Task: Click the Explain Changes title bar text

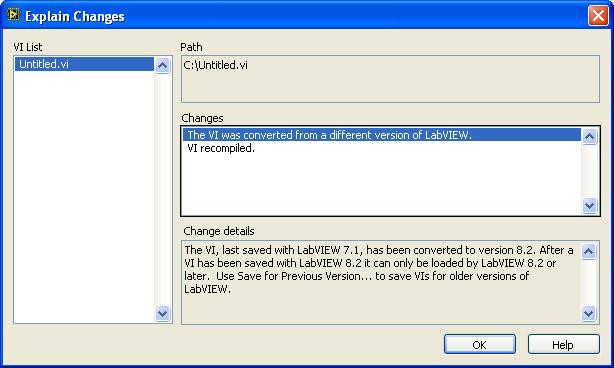Action: 75,16
